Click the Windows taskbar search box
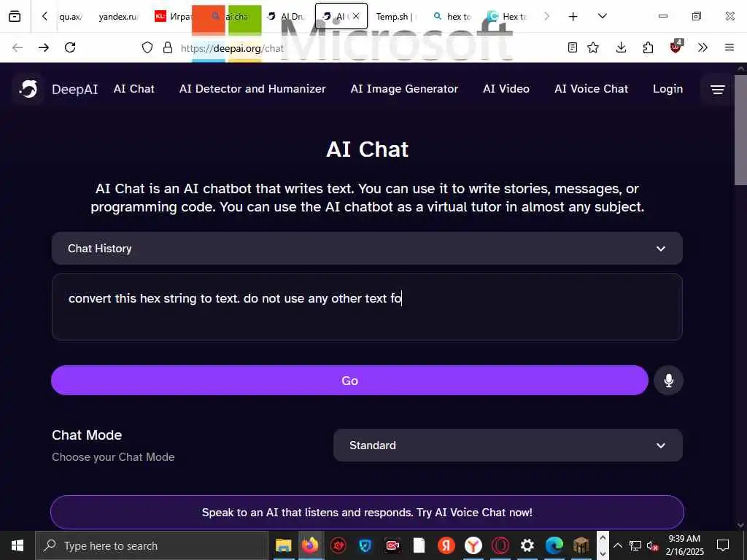Screen dimensions: 747x560 point(152,545)
